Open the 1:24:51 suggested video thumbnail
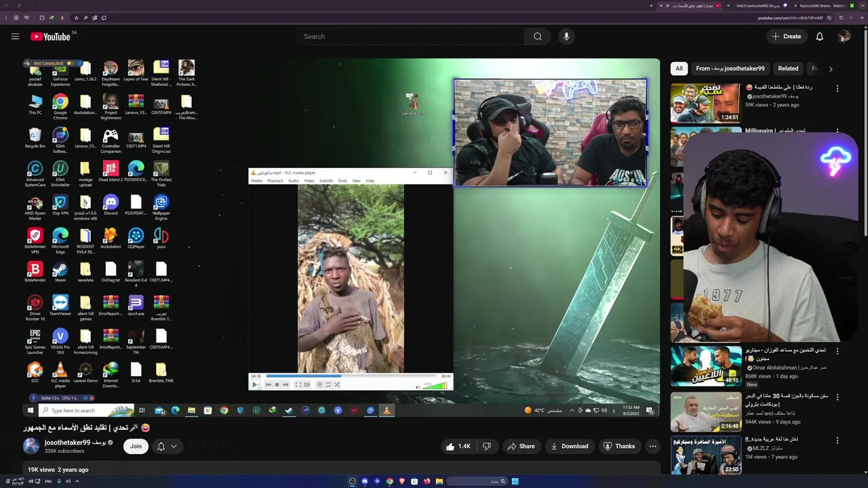Image resolution: width=868 pixels, height=488 pixels. coord(705,102)
